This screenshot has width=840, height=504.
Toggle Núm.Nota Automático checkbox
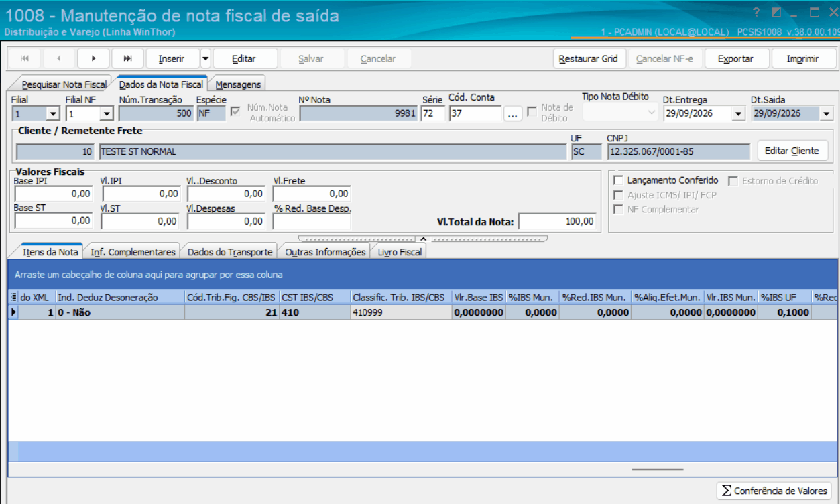[235, 112]
